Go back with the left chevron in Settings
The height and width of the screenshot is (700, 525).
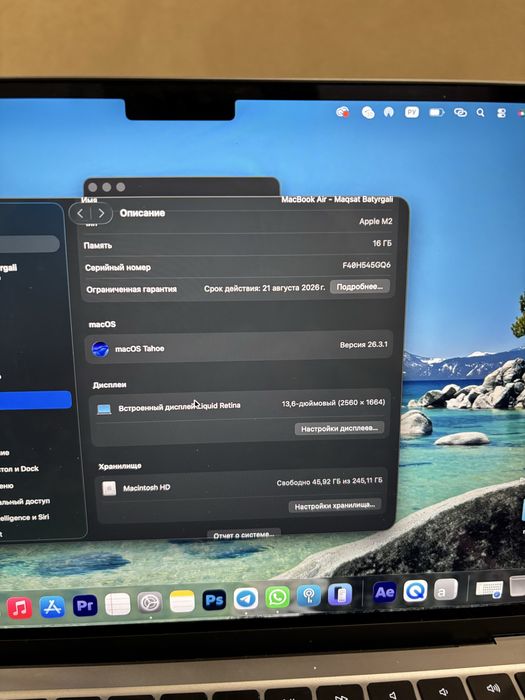coord(80,213)
